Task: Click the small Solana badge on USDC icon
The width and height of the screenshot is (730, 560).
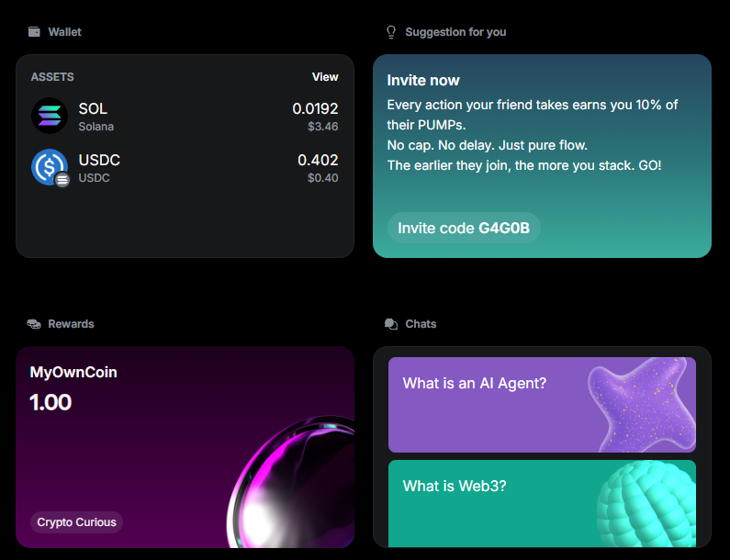Action: pos(62,180)
